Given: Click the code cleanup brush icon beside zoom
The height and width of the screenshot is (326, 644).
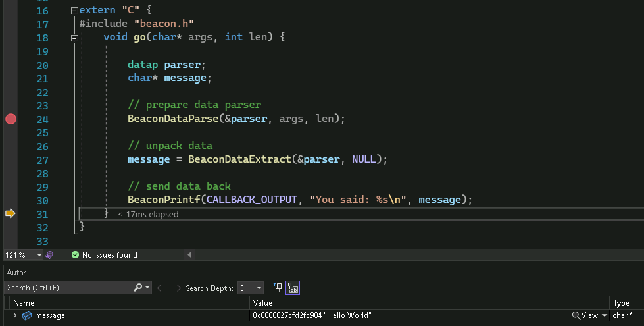Looking at the screenshot, I should (x=49, y=255).
